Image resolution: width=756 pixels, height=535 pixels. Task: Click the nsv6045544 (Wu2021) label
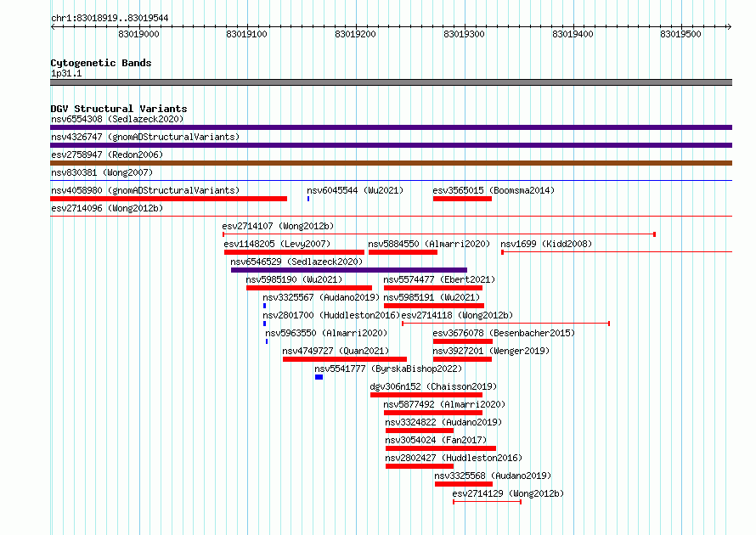tap(355, 190)
